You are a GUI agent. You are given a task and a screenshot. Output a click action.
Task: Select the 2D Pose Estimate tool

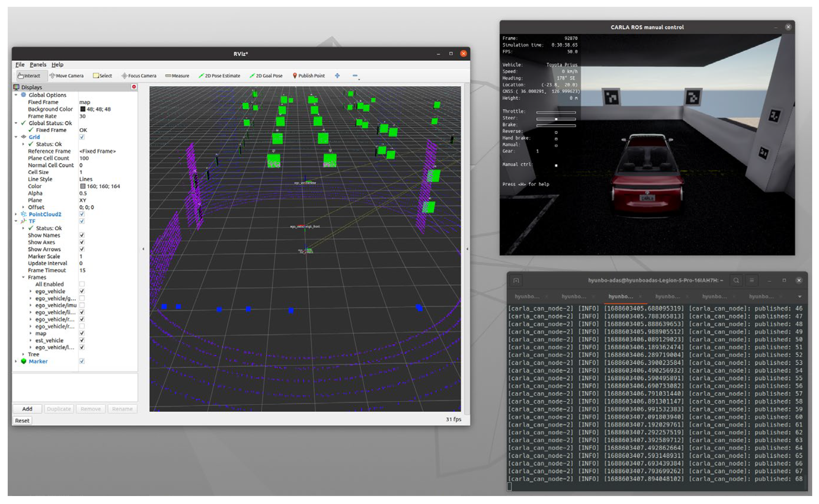(219, 76)
